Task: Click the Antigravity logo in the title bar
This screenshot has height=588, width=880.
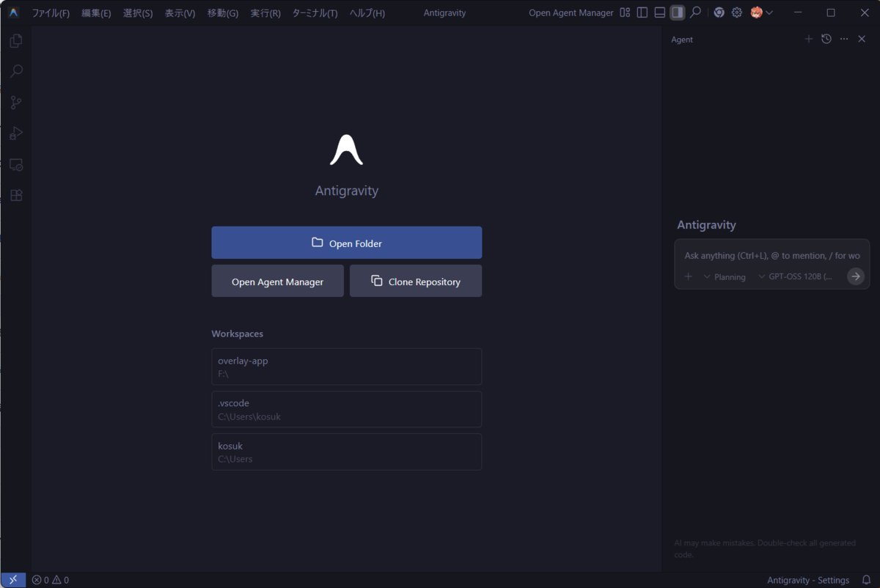Action: coord(13,12)
